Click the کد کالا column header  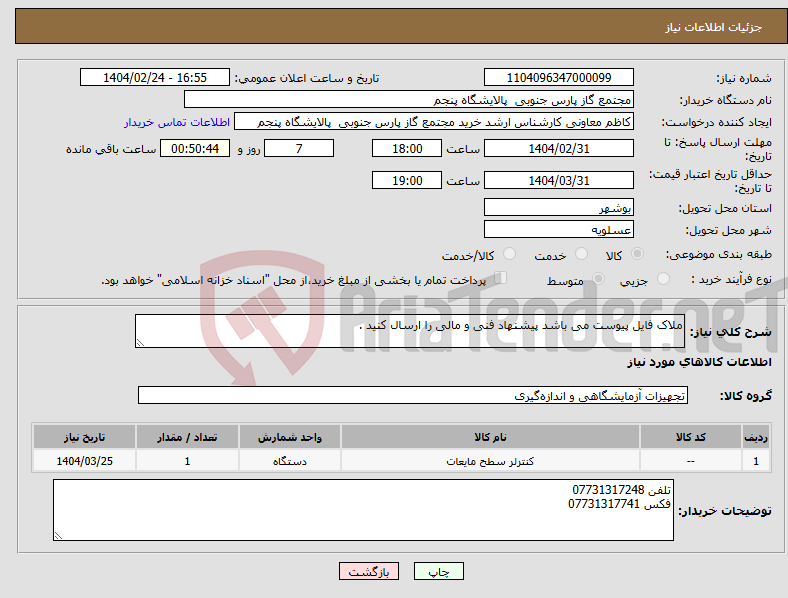[x=691, y=437]
